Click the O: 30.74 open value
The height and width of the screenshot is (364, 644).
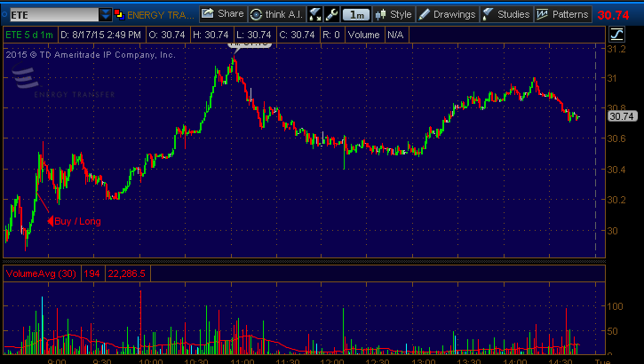[x=167, y=35]
